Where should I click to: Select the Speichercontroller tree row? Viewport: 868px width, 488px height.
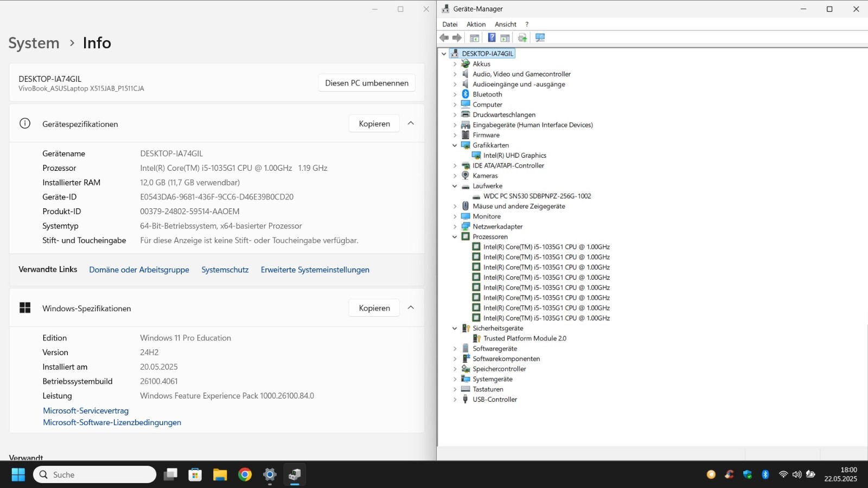coord(493,369)
